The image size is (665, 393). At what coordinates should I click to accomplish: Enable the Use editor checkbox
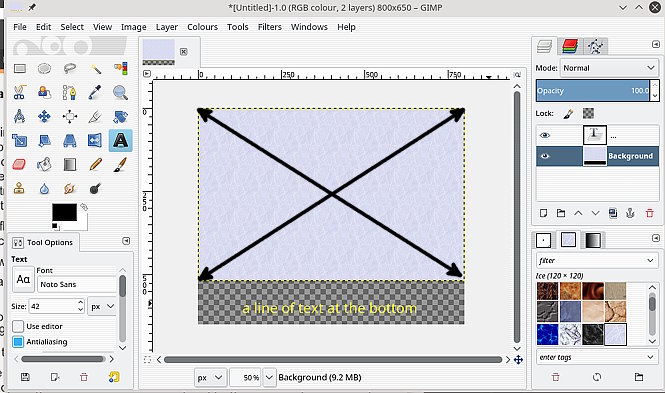pos(18,326)
